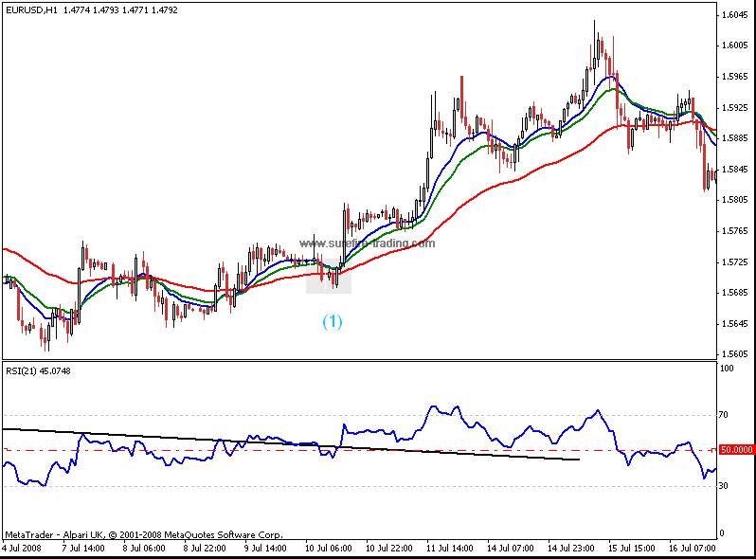Viewport: 756px width, 559px height.
Task: Select the 1.6005 price axis label
Action: coord(735,45)
